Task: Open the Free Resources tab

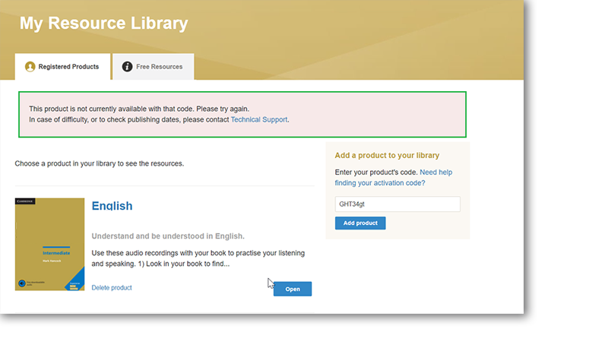Action: (153, 67)
